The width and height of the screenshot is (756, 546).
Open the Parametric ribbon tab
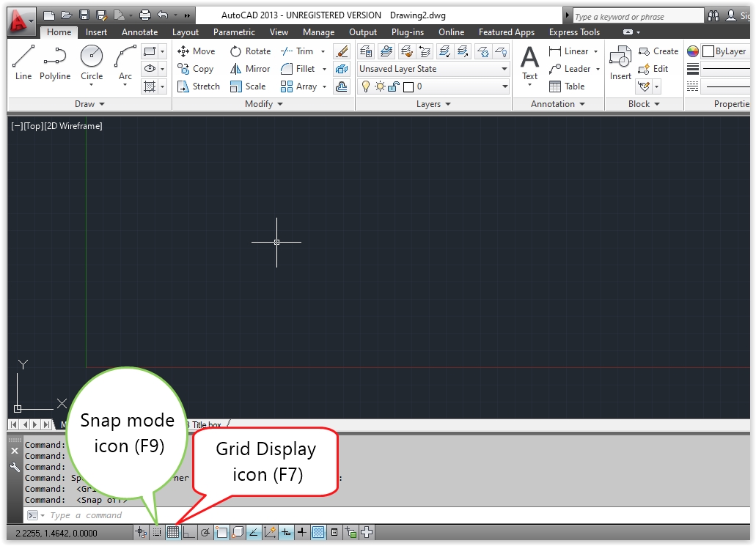tap(234, 32)
